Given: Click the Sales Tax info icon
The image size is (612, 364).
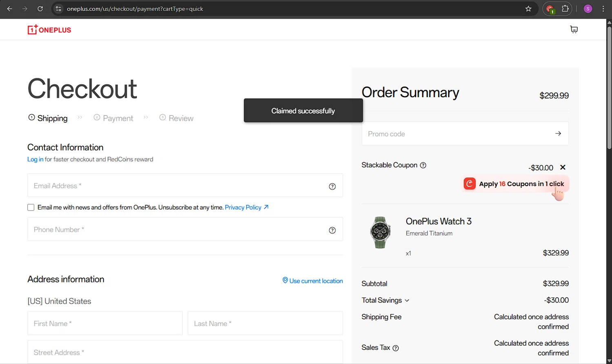Looking at the screenshot, I should click(x=395, y=348).
